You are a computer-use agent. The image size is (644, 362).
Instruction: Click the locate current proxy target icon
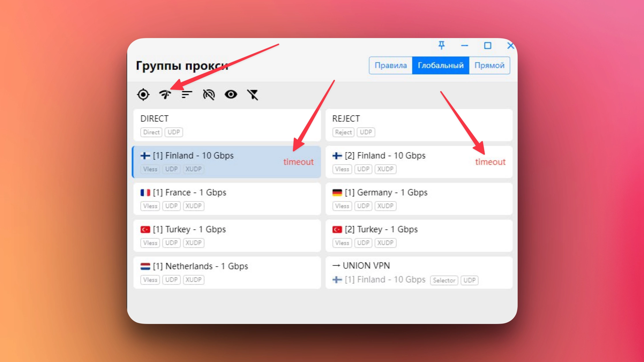[143, 95]
